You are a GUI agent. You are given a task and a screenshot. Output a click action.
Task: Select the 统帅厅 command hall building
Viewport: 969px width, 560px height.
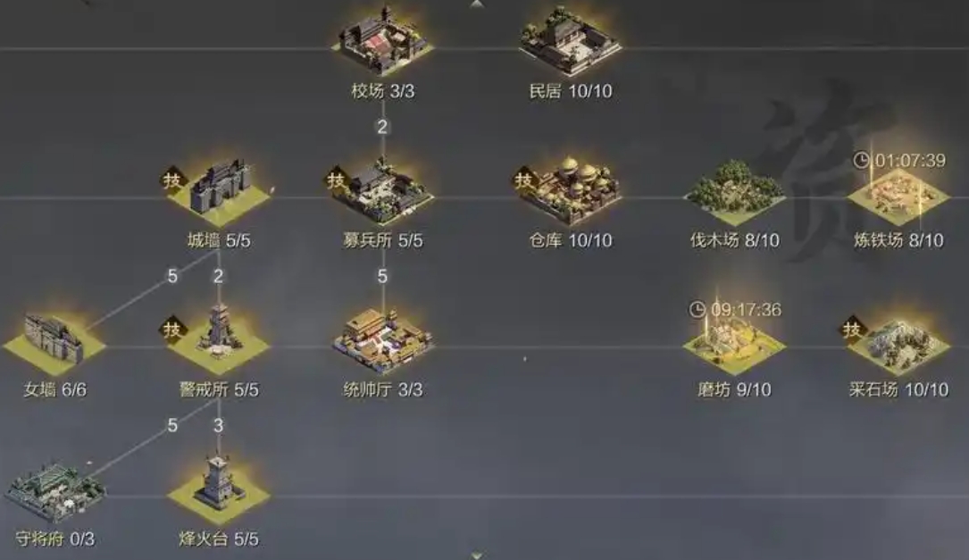pos(382,341)
